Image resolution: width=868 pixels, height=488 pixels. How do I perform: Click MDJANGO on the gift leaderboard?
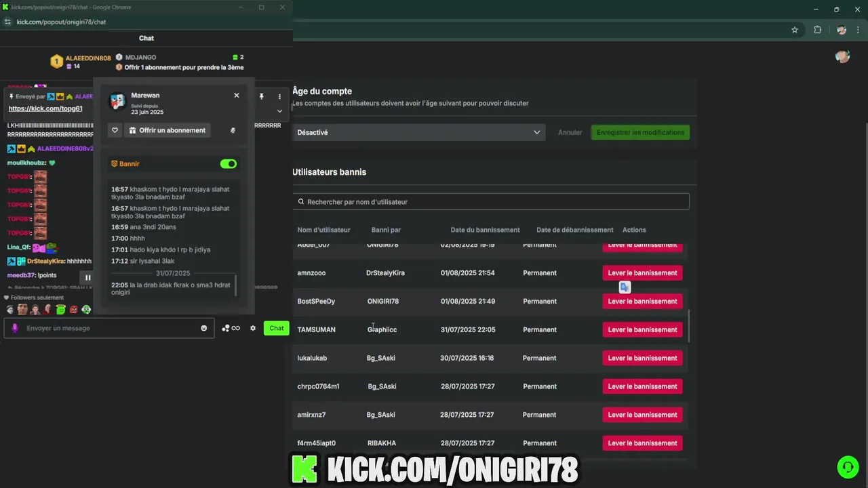[140, 58]
